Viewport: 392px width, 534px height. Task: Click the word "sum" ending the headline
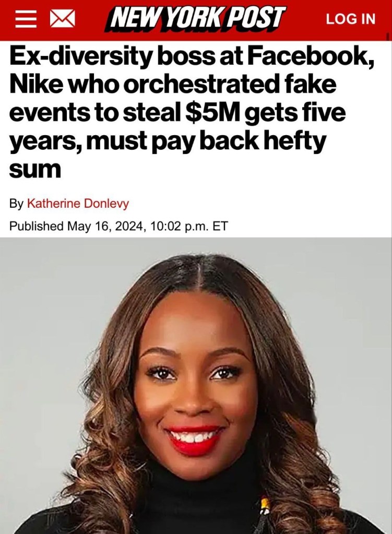tap(35, 170)
